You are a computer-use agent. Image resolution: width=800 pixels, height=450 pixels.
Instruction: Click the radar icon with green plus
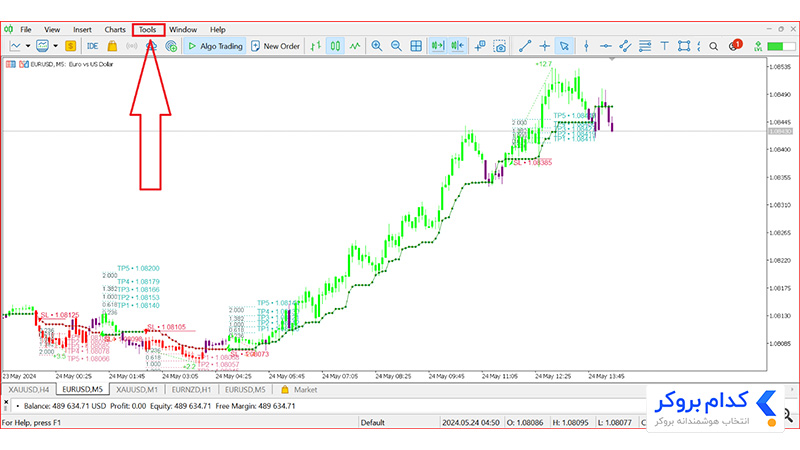pyautogui.click(x=171, y=46)
